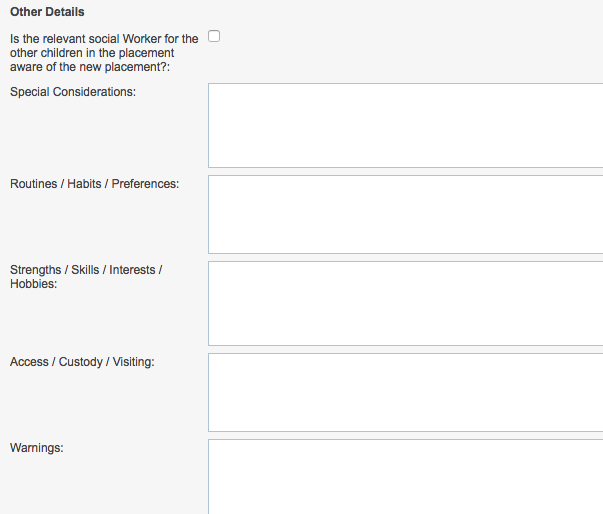Image resolution: width=603 pixels, height=514 pixels.
Task: Check the box under Other Details heading
Action: pyautogui.click(x=214, y=36)
